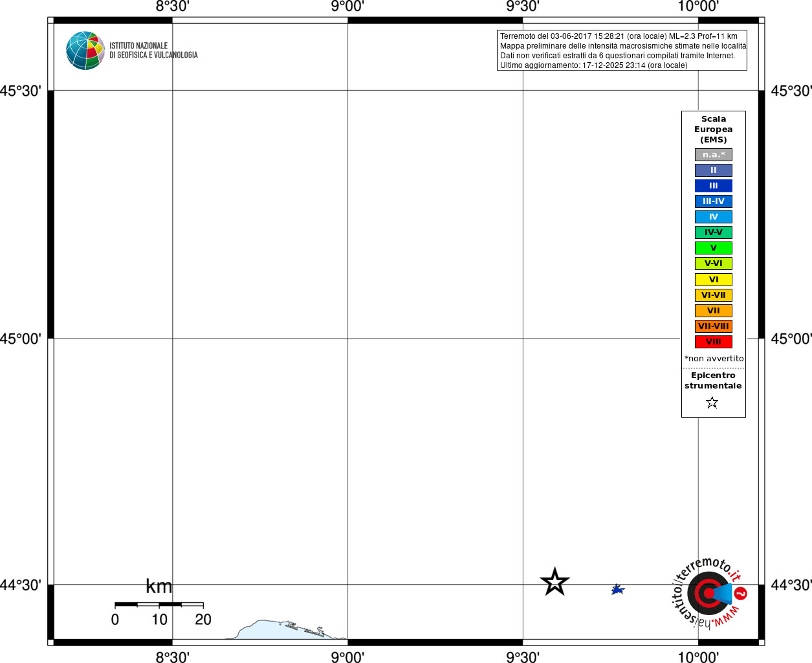Click the top 9°00' longitude label

click(347, 6)
